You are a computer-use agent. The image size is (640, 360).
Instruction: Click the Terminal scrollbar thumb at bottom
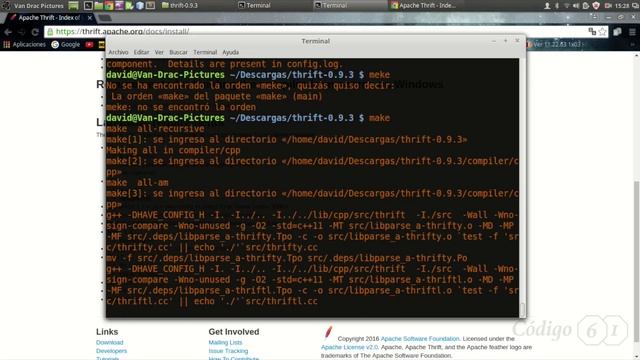(x=522, y=309)
